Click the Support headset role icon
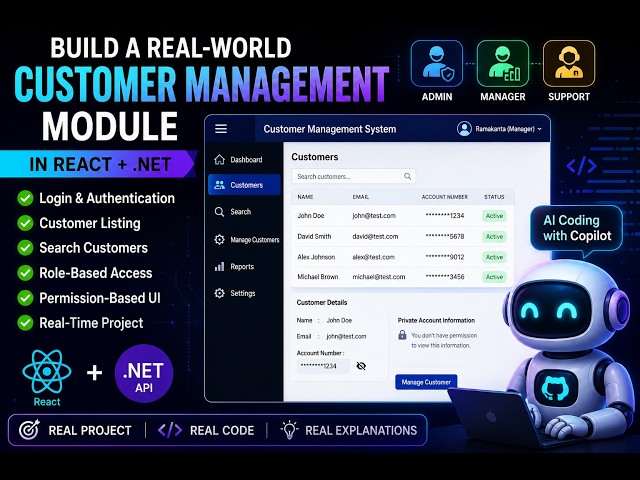 point(569,64)
